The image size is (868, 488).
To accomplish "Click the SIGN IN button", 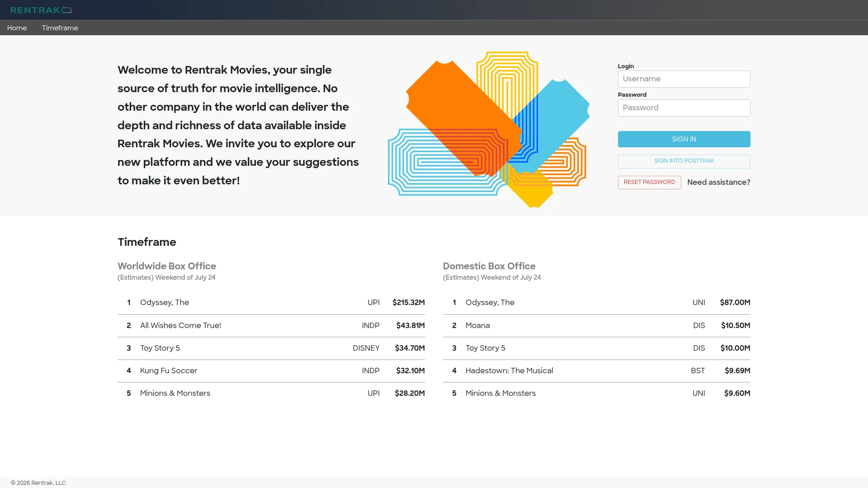I will point(684,139).
